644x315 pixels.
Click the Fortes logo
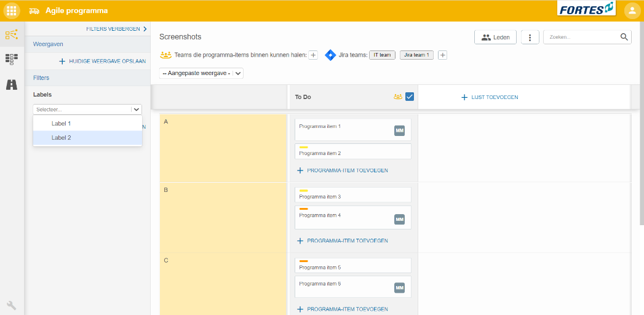pyautogui.click(x=587, y=9)
